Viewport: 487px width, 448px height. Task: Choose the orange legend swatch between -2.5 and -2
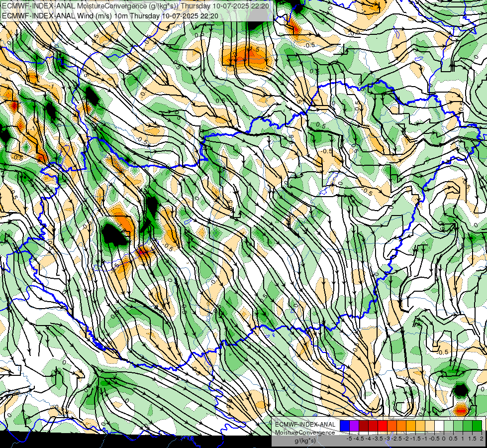click(401, 426)
